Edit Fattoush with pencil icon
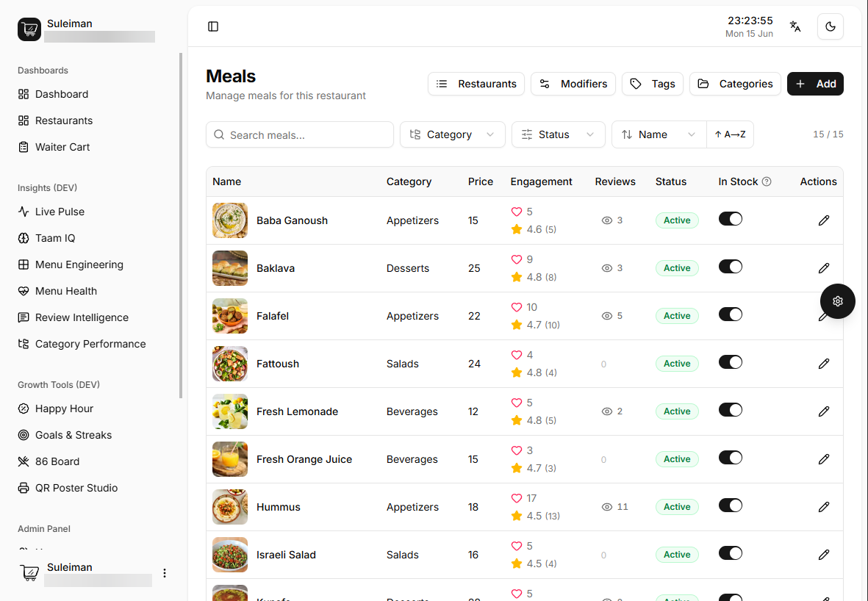The image size is (868, 601). pos(824,364)
